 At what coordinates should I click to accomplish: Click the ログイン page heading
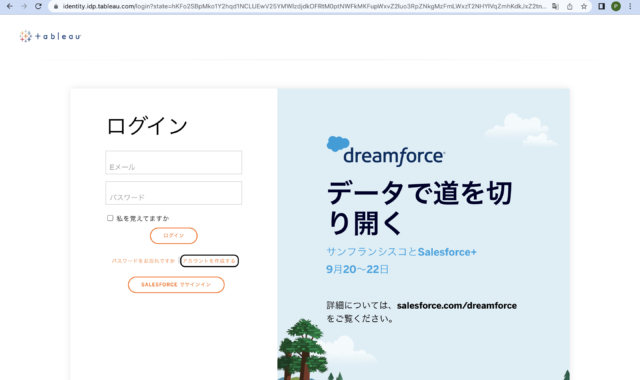[x=147, y=126]
